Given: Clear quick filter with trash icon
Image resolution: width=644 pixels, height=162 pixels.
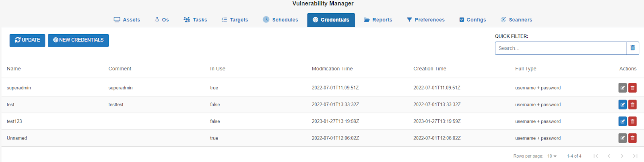Looking at the screenshot, I should pyautogui.click(x=633, y=48).
